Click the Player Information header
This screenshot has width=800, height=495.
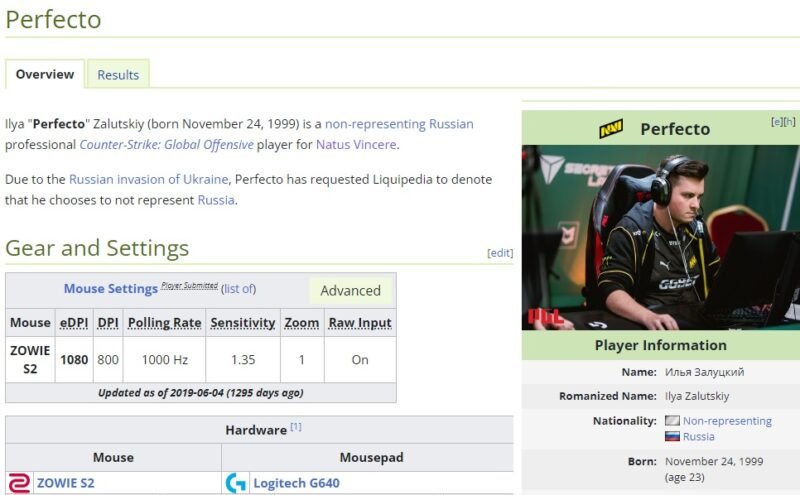pyautogui.click(x=661, y=345)
